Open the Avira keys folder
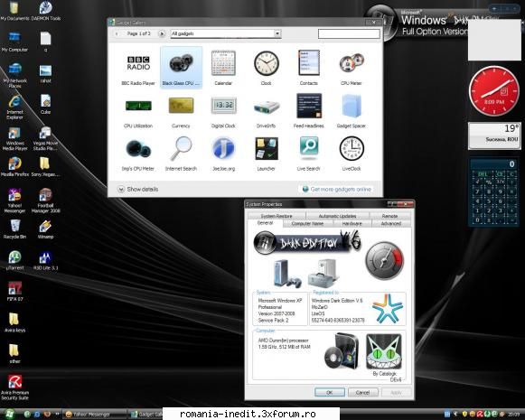 (14, 322)
